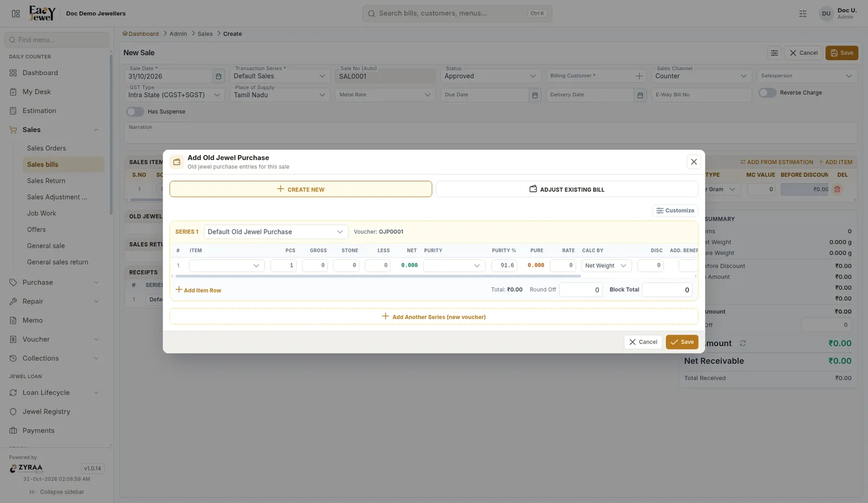
Task: Click Collapse sidebar link
Action: (x=57, y=492)
